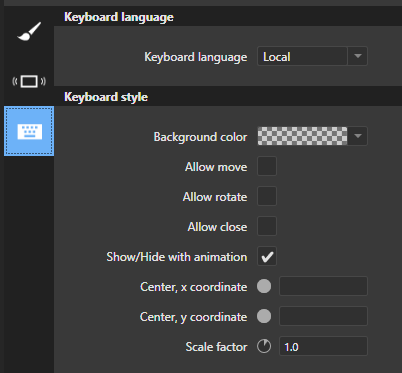Click the transparent Background color swatch
This screenshot has height=373, width=402.
302,136
